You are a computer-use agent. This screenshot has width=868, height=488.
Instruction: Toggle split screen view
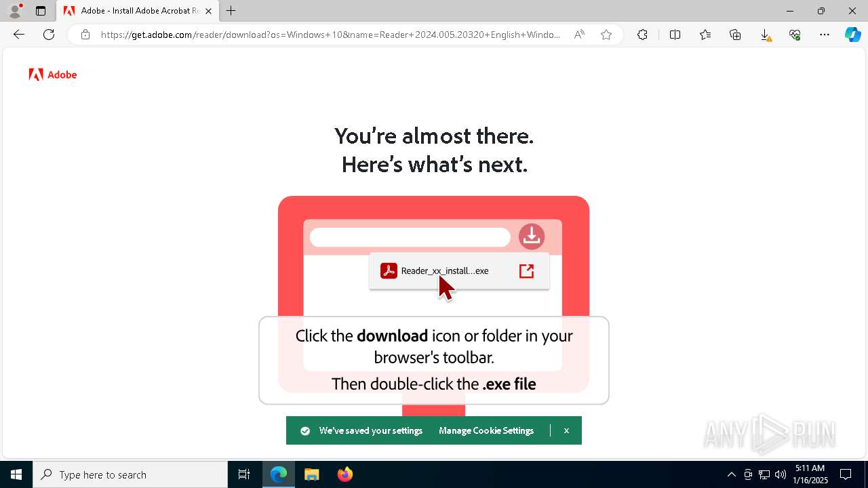point(675,35)
